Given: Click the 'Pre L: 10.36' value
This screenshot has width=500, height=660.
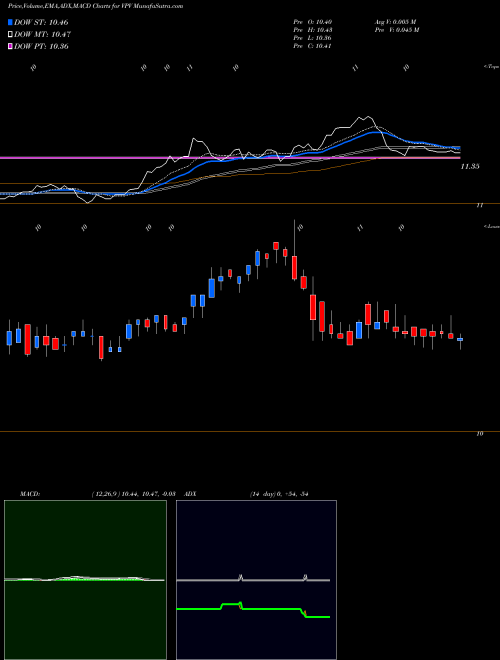Looking at the screenshot, I should coord(313,38).
